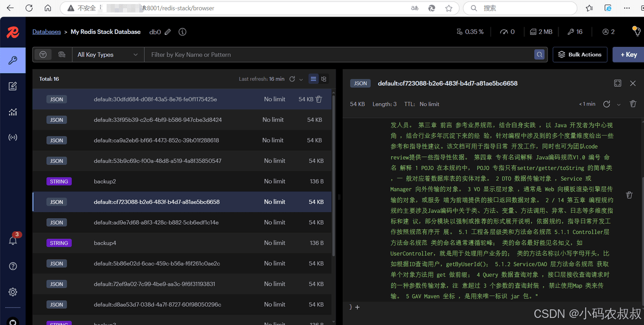Select the backup2 string key

(x=182, y=181)
